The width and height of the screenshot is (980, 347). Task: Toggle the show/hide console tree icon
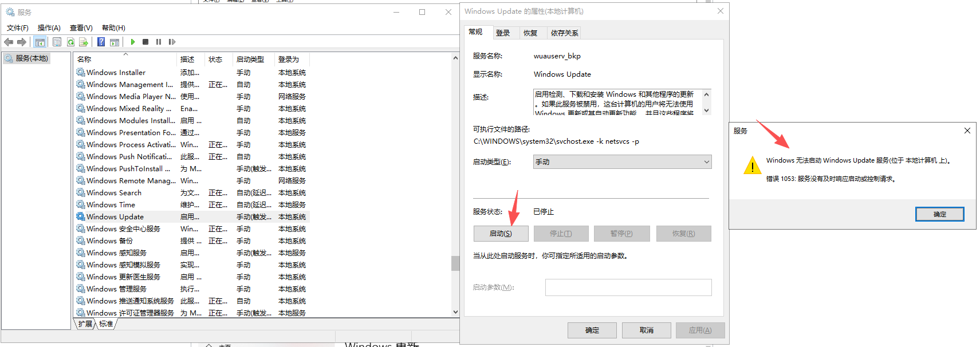pos(40,42)
